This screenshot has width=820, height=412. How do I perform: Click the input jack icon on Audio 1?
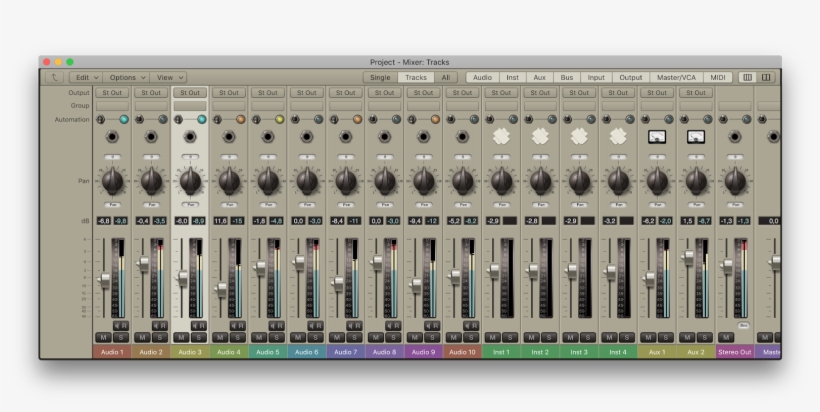click(x=112, y=137)
